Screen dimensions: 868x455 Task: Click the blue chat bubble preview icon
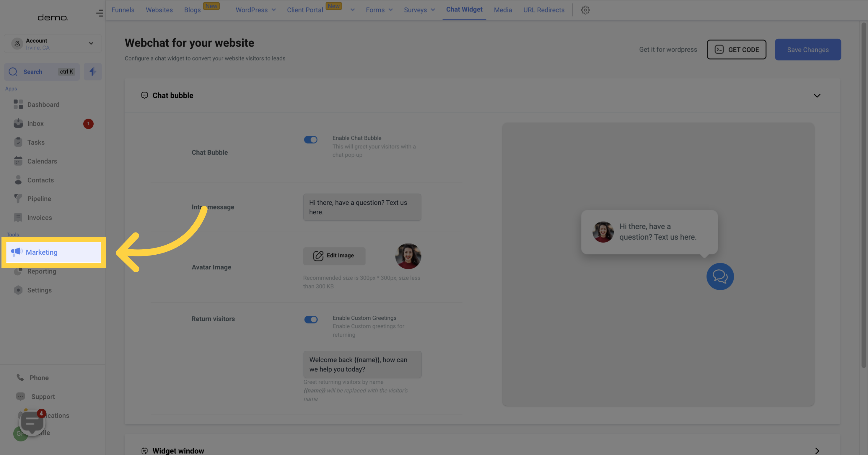(720, 276)
